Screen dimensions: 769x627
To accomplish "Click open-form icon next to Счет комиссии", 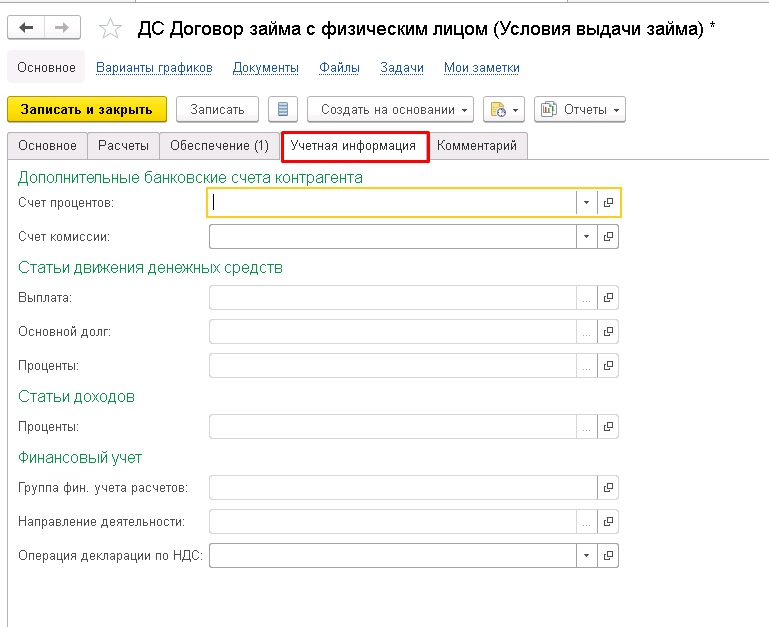I will tap(608, 237).
